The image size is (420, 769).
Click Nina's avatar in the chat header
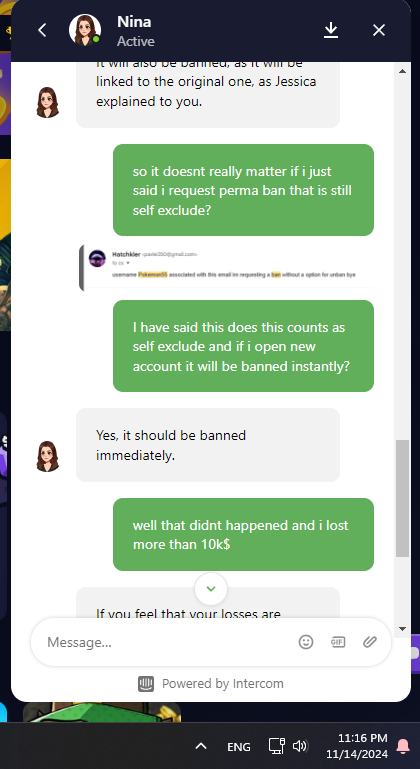pyautogui.click(x=84, y=30)
